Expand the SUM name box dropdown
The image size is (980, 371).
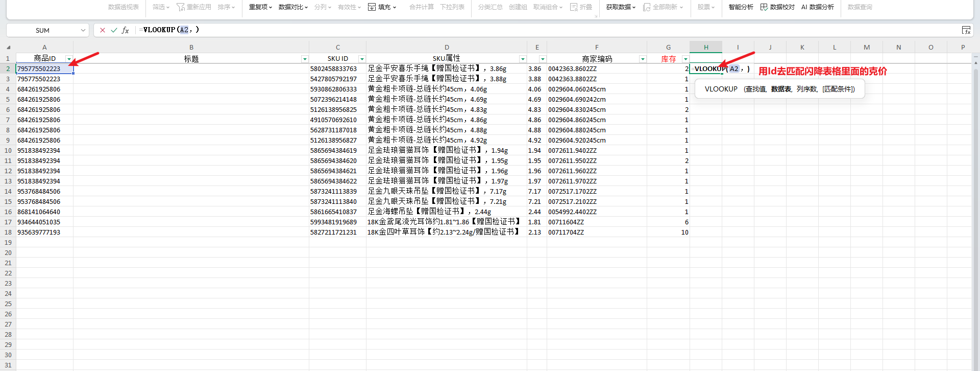[83, 30]
